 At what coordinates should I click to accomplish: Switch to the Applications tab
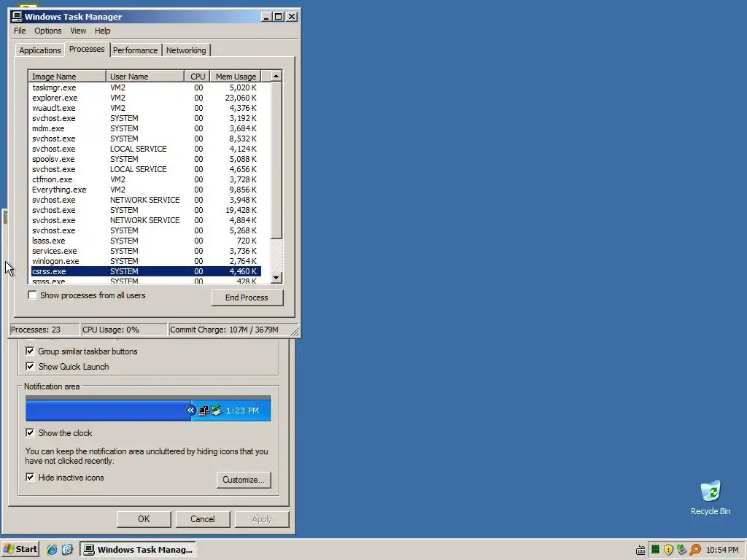[39, 50]
